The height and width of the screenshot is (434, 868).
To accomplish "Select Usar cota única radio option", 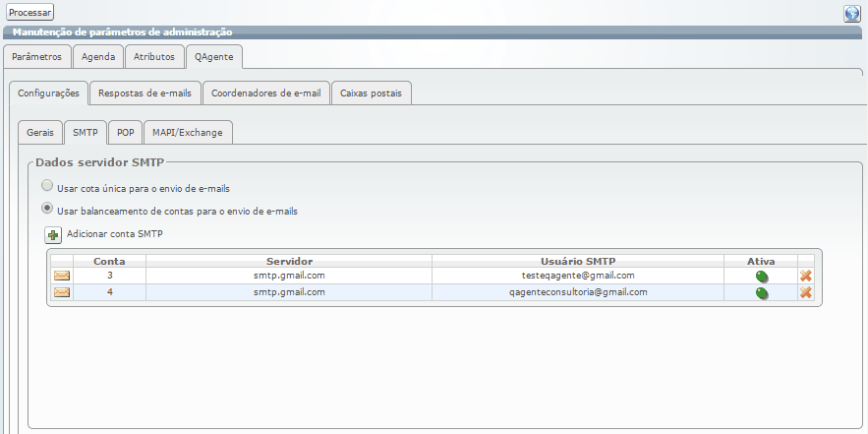I will click(x=47, y=186).
